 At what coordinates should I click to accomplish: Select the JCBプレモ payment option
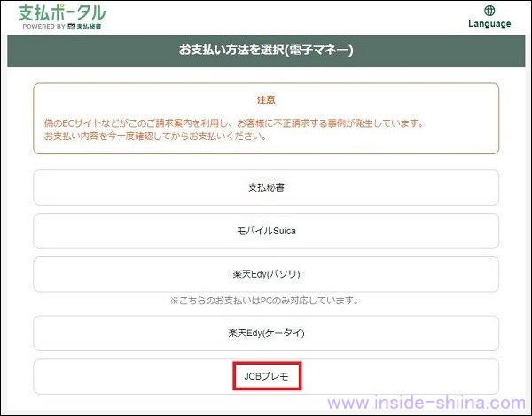(266, 376)
